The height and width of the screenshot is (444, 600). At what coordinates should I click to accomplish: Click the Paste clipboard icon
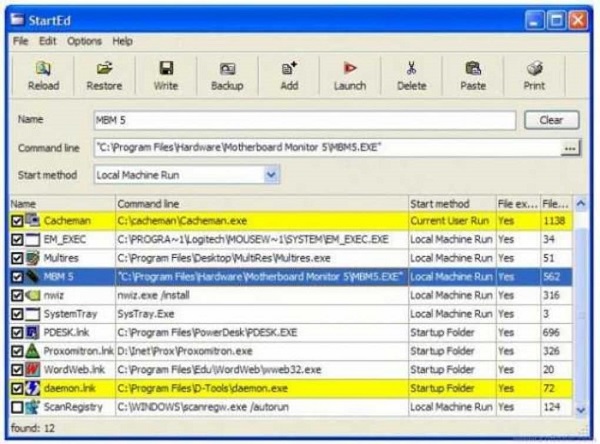tap(473, 69)
